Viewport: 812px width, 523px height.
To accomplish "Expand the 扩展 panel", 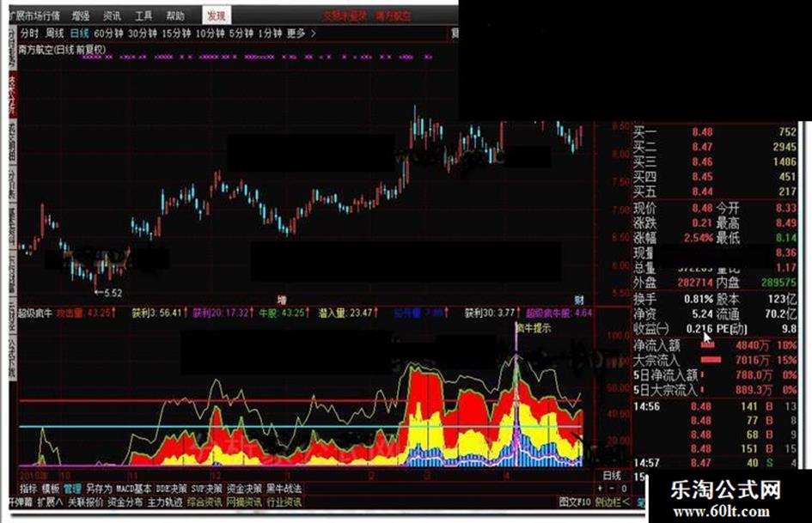I will (50, 502).
